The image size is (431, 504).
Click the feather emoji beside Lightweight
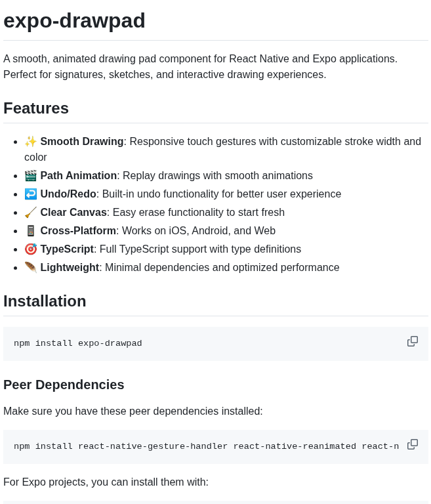pyautogui.click(x=31, y=268)
